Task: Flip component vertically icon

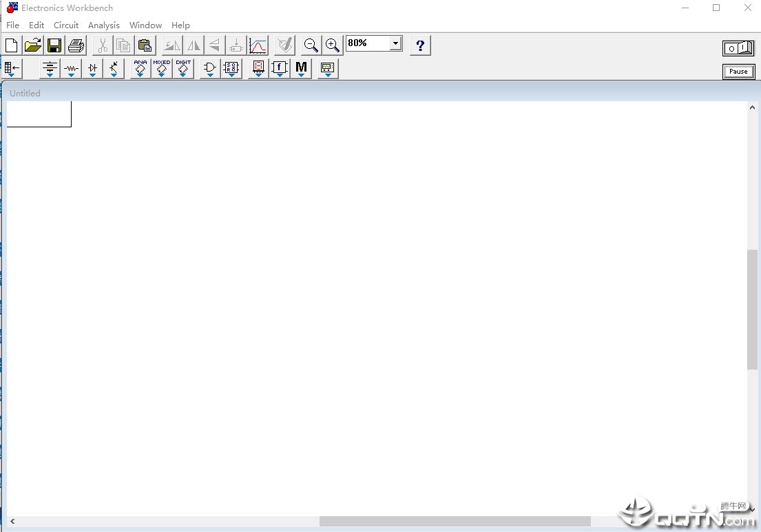Action: (214, 45)
